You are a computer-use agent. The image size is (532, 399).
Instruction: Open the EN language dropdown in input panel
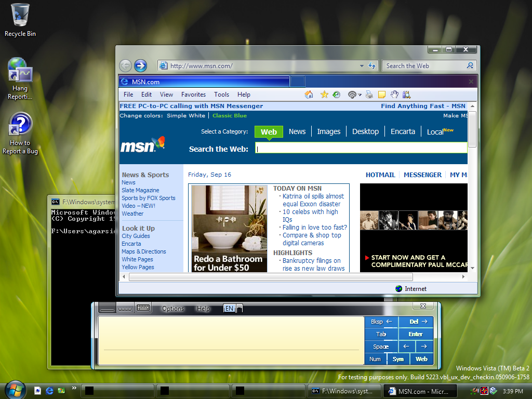click(240, 309)
